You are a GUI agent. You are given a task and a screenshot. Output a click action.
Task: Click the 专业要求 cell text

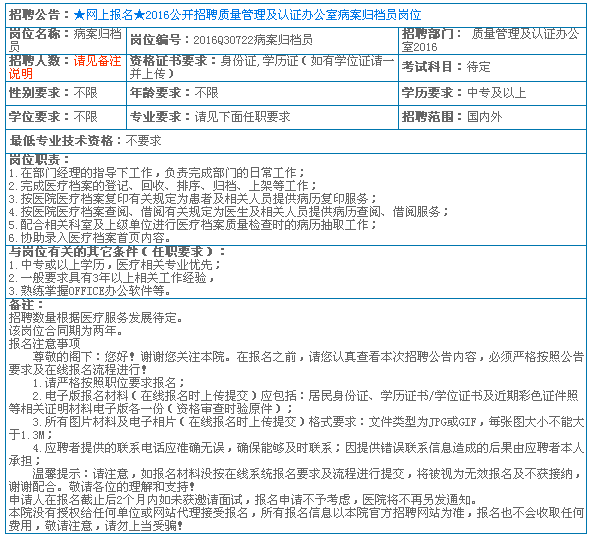210,117
